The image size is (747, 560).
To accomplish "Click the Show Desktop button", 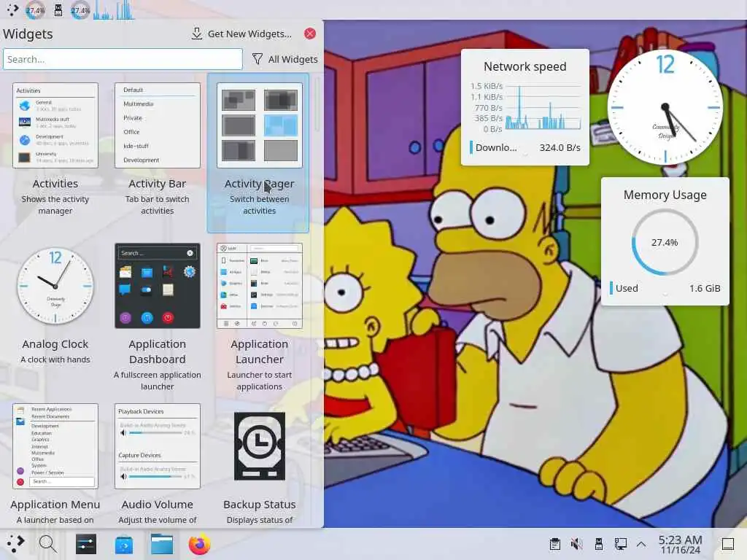I will 728,544.
